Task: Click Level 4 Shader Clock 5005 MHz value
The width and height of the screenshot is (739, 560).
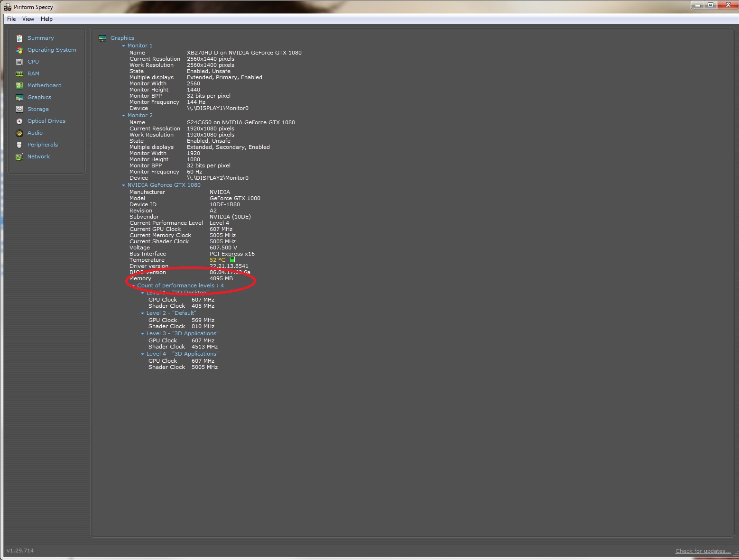Action: coord(204,367)
